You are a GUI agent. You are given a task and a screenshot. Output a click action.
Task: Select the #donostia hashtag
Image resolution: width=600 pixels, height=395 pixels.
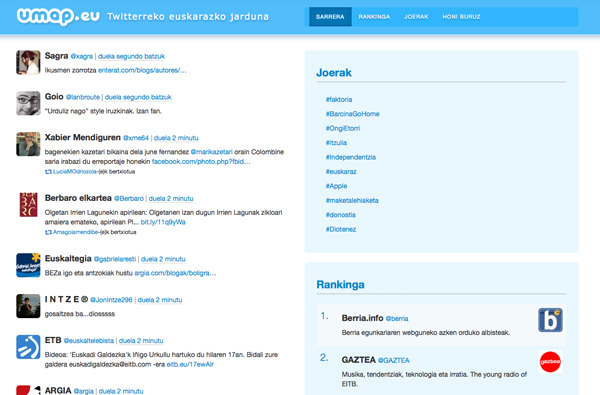pos(341,215)
